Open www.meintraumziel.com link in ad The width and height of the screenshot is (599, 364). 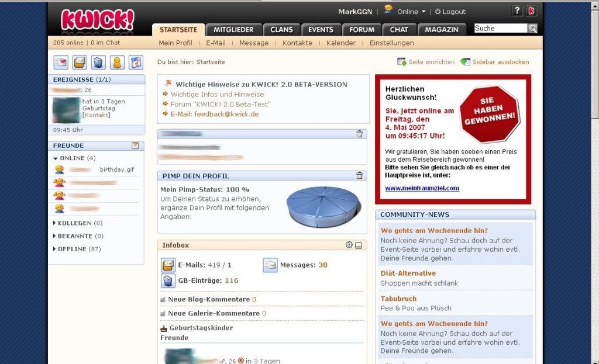pos(422,188)
